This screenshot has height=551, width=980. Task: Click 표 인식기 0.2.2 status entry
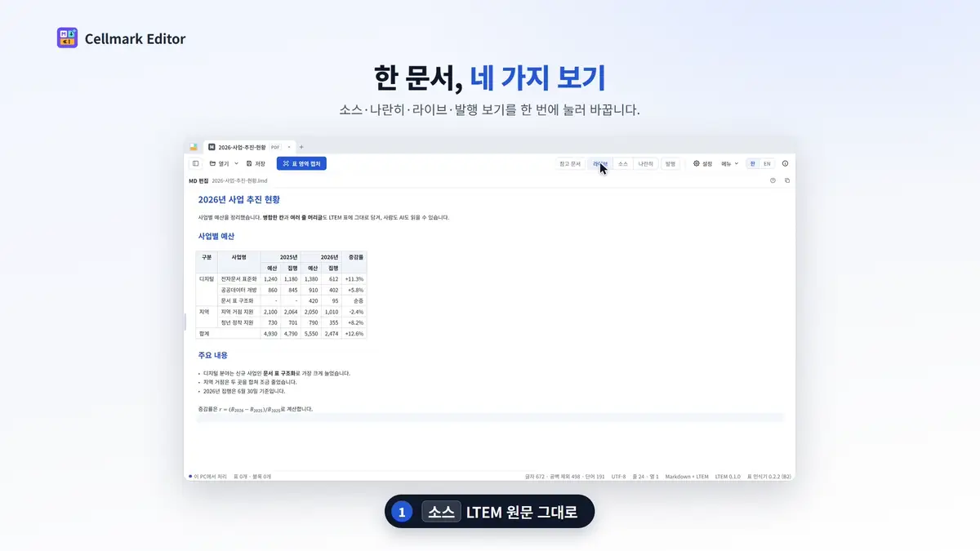769,476
